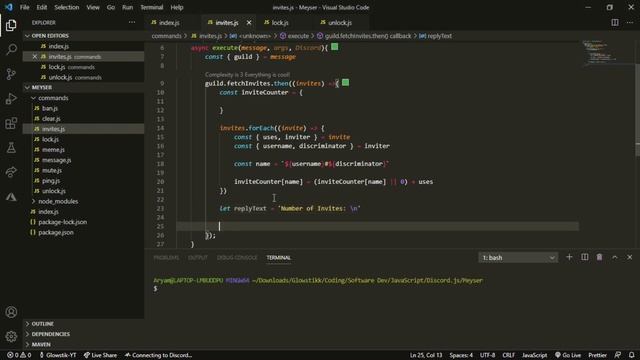Click the green complexity indicator on line 9
This screenshot has width=640, height=360.
point(345,83)
